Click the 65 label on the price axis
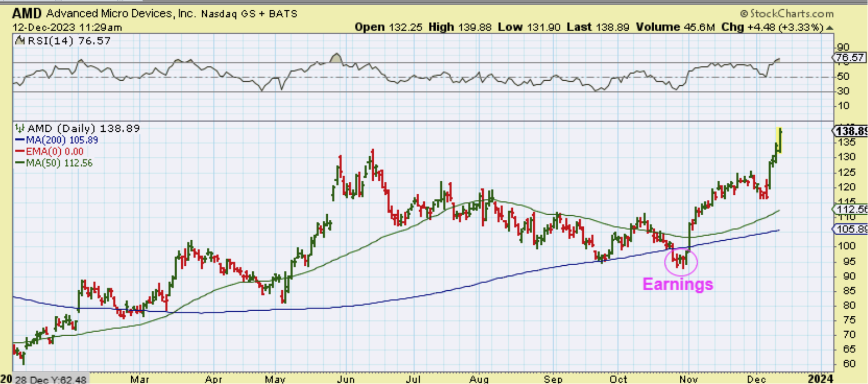The width and height of the screenshot is (868, 384). [849, 350]
